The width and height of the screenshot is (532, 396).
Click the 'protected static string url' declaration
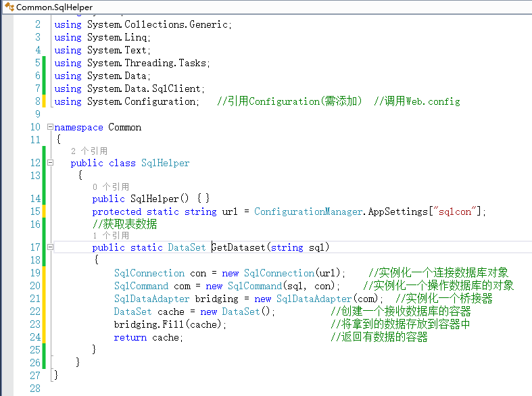pyautogui.click(x=165, y=212)
